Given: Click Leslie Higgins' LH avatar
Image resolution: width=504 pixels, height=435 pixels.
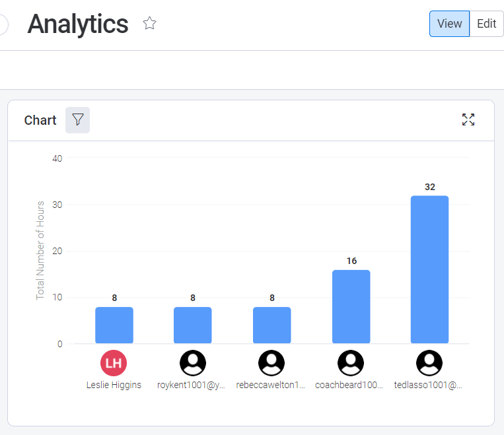Looking at the screenshot, I should point(114,362).
